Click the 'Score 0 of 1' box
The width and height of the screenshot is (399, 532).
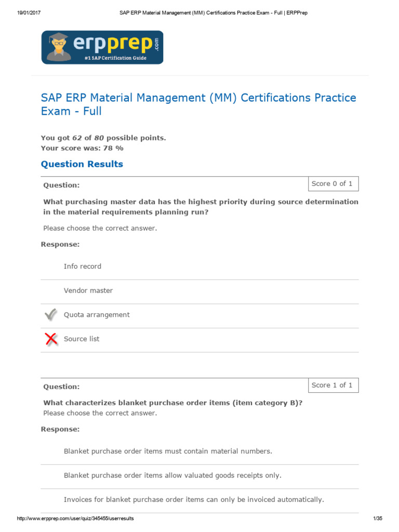(332, 184)
